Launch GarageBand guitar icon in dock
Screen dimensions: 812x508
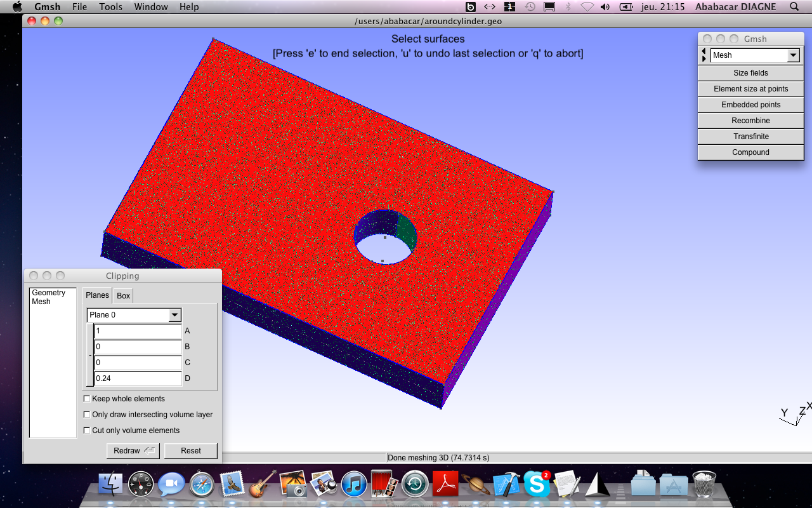click(x=263, y=484)
